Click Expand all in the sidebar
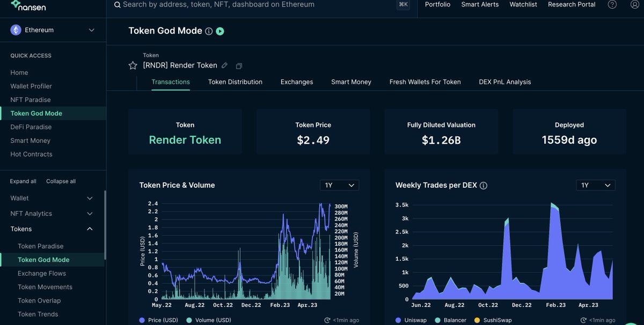Screen dimensions: 644x325 tap(23, 181)
